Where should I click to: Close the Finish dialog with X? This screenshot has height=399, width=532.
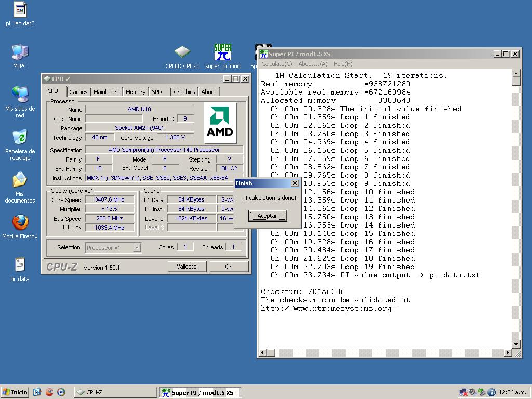tap(295, 183)
